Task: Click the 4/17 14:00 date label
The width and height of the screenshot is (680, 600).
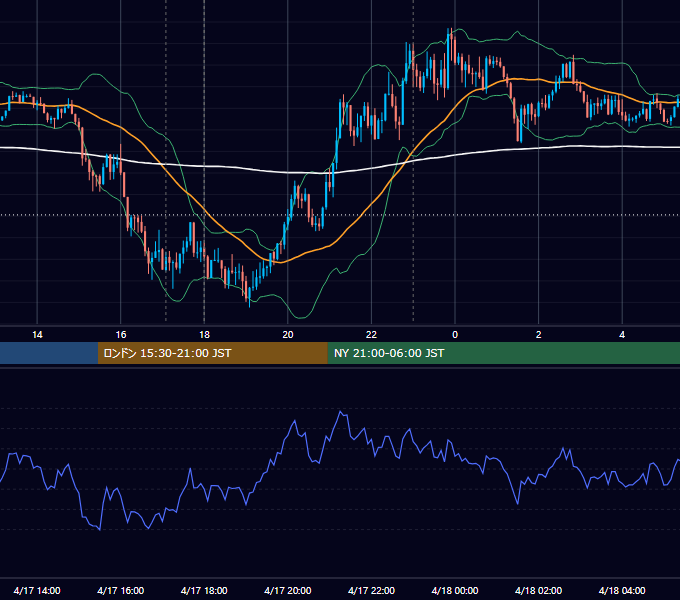Action: pyautogui.click(x=37, y=590)
